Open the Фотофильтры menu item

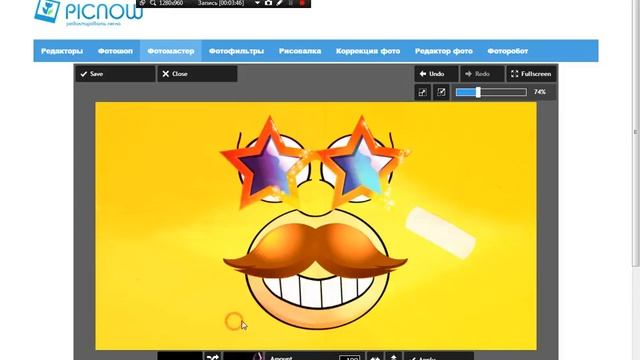tap(236, 51)
